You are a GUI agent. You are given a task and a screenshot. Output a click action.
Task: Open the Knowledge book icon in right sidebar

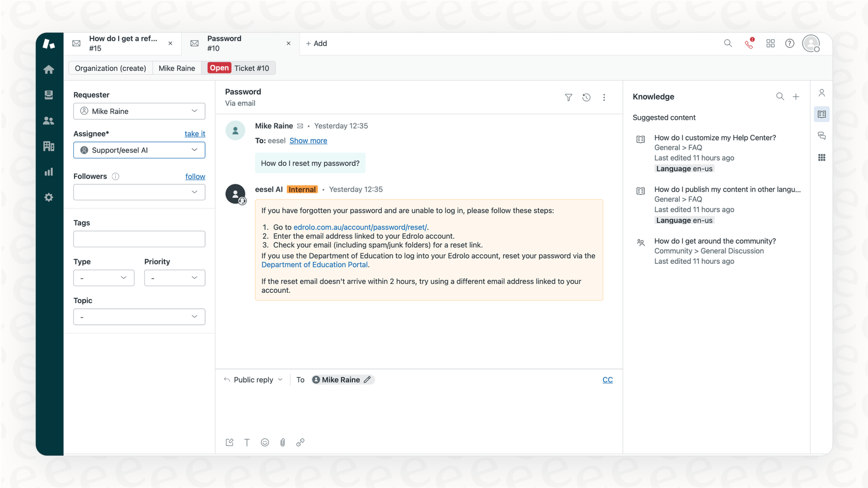tap(822, 114)
